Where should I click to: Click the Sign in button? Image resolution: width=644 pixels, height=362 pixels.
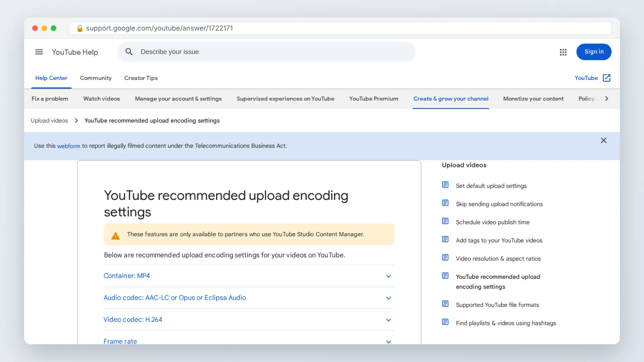click(x=594, y=52)
